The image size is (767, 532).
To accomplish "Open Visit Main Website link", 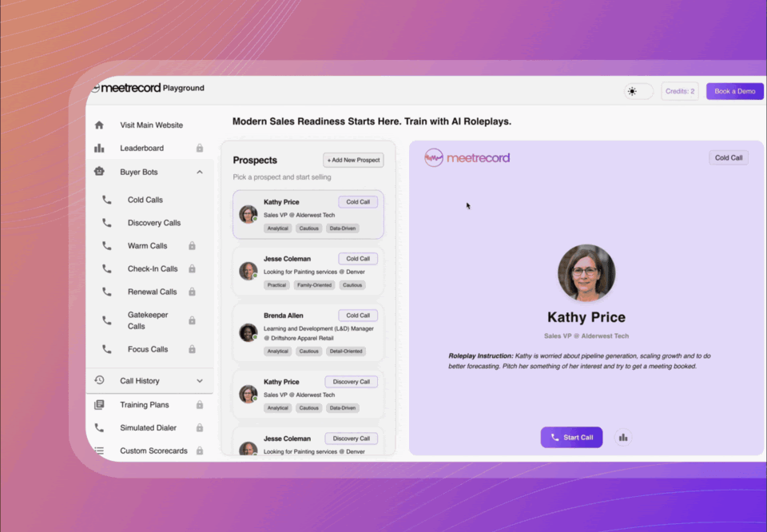I will pyautogui.click(x=152, y=125).
